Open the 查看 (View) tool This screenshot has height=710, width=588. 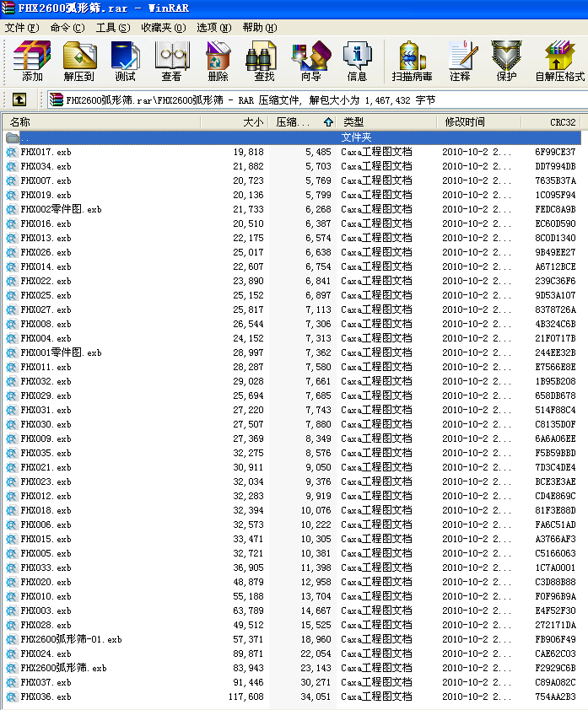pos(172,61)
